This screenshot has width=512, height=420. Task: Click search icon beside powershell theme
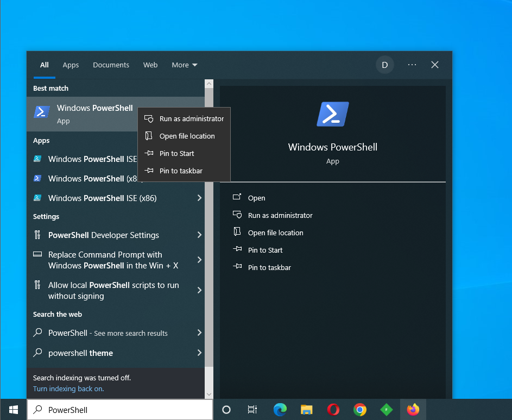coord(37,352)
